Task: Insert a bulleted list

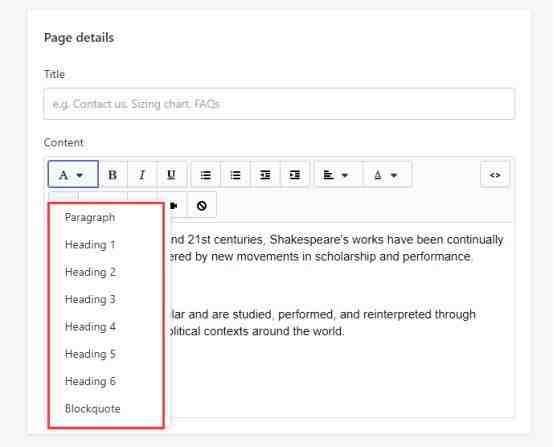Action: (206, 175)
